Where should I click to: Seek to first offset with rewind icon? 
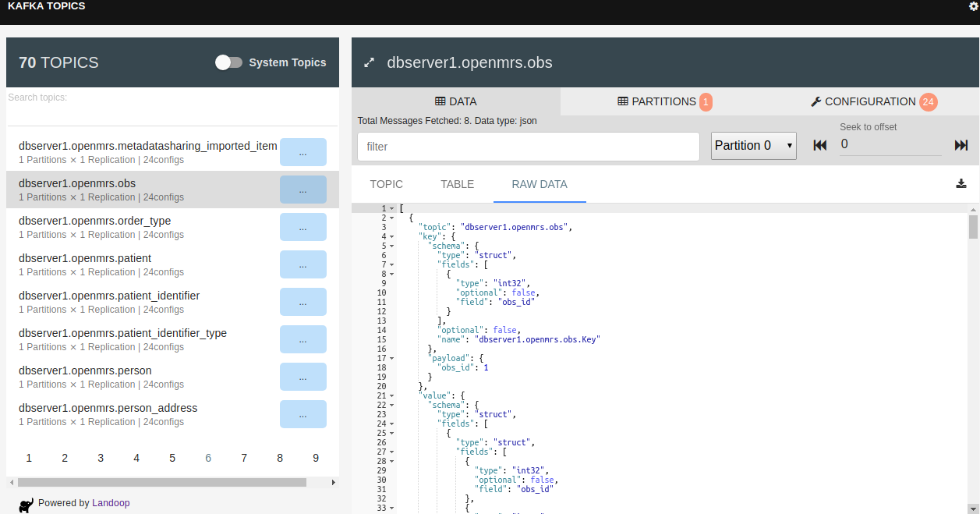click(x=819, y=145)
